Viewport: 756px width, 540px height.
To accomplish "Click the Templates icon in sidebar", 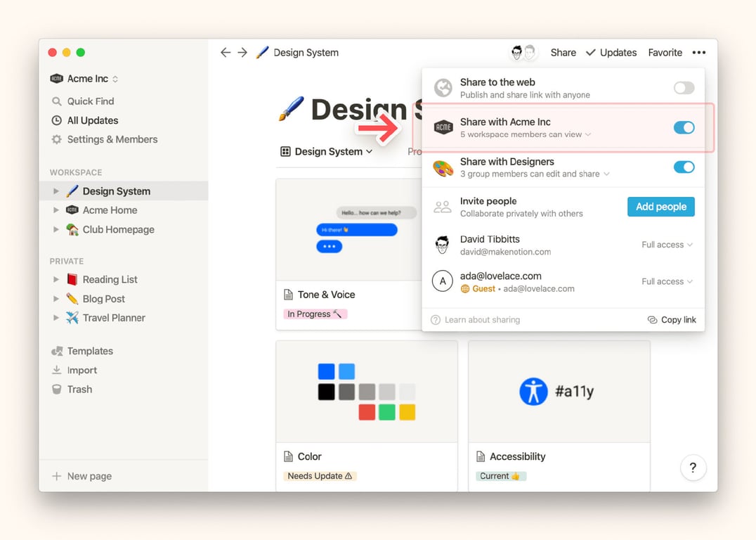I will (57, 352).
